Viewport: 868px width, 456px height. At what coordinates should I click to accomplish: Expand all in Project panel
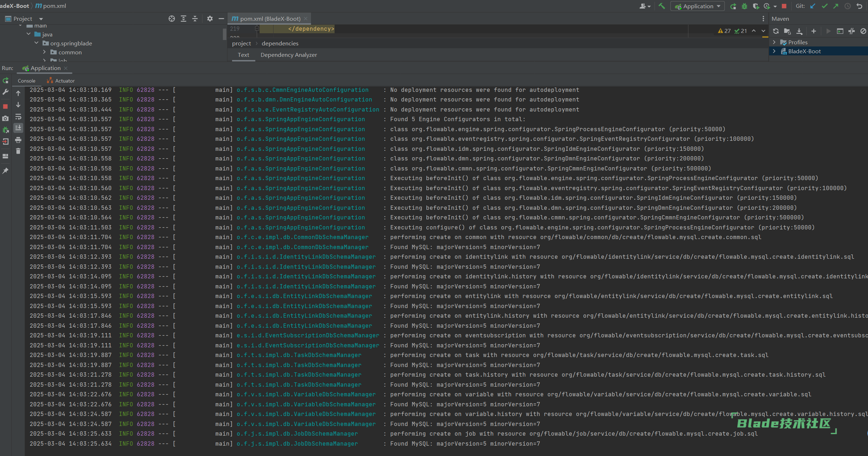tap(184, 19)
